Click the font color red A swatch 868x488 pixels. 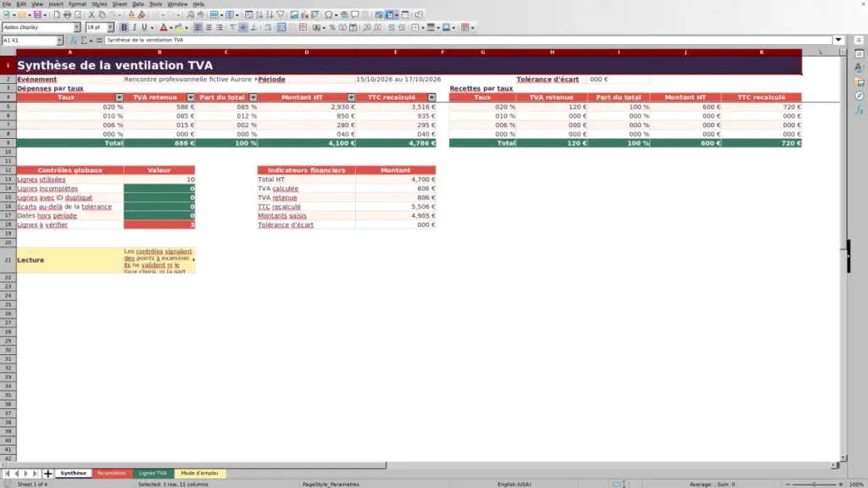(x=164, y=27)
